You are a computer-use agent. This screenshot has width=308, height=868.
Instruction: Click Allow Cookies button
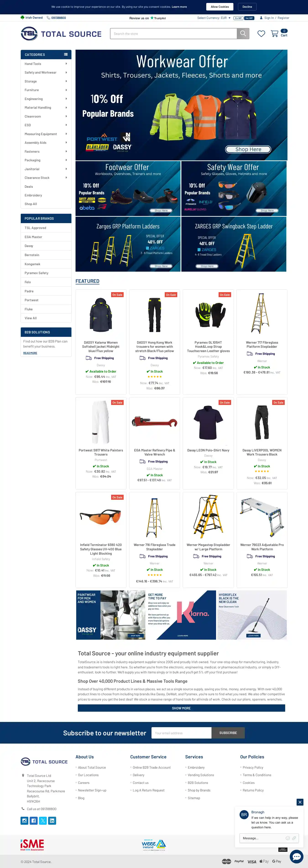pos(220,7)
